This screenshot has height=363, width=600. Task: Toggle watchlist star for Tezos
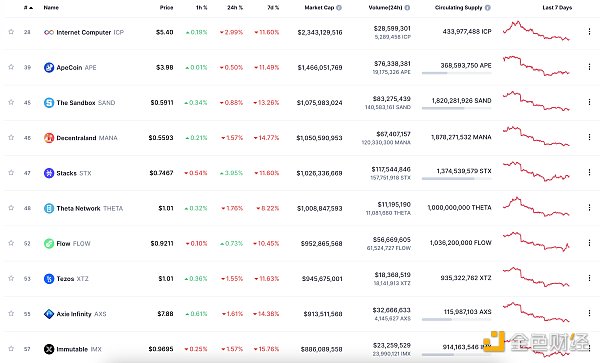11,278
